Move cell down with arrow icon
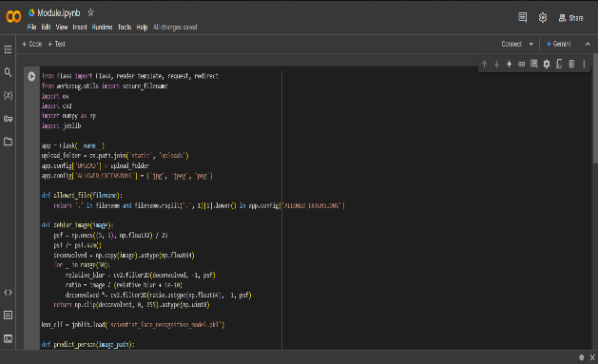The image size is (598, 364). [496, 64]
